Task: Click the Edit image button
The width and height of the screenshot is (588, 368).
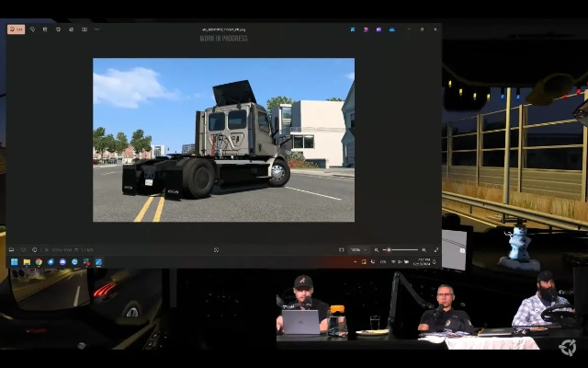Action: (x=16, y=29)
